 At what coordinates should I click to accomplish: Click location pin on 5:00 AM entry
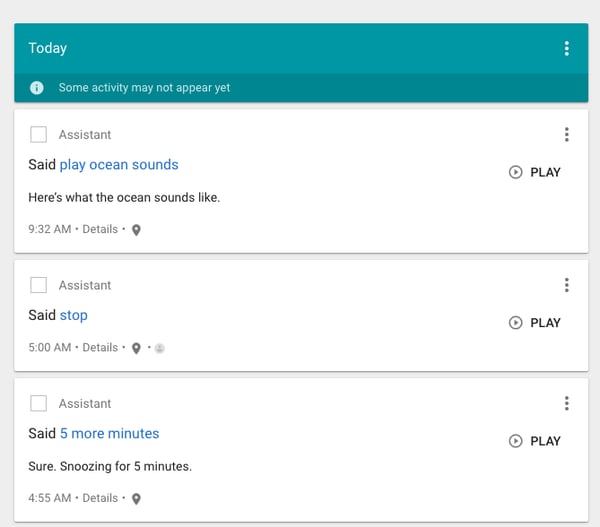136,348
